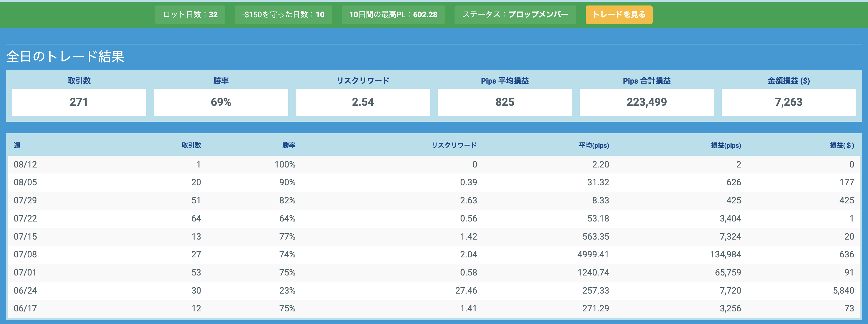Select the 06/24 week row
Image resolution: width=868 pixels, height=324 pixels.
point(434,291)
